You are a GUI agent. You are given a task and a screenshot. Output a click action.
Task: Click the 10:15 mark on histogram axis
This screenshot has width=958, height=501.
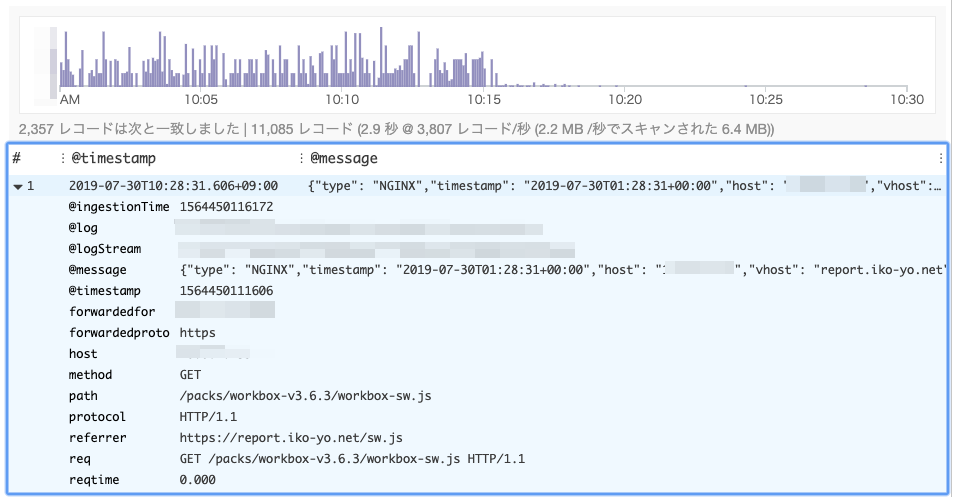[x=483, y=100]
